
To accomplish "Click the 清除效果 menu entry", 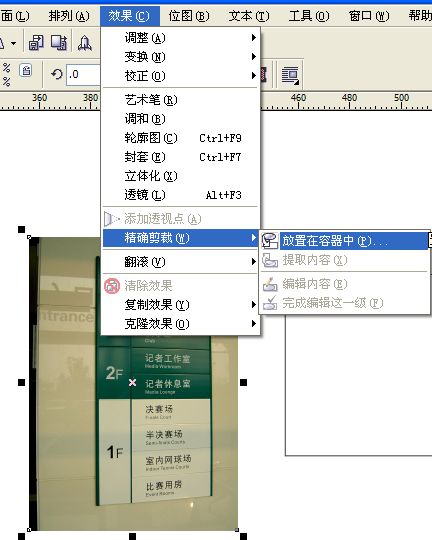I will (181, 286).
